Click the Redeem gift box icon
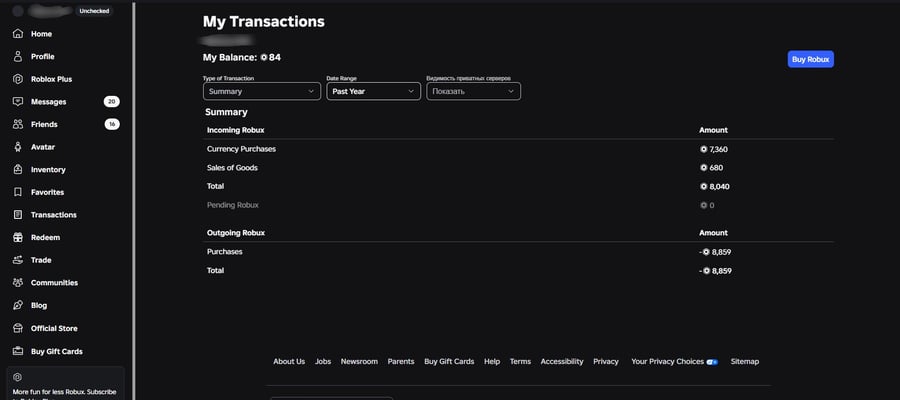The height and width of the screenshot is (400, 900). coord(18,238)
